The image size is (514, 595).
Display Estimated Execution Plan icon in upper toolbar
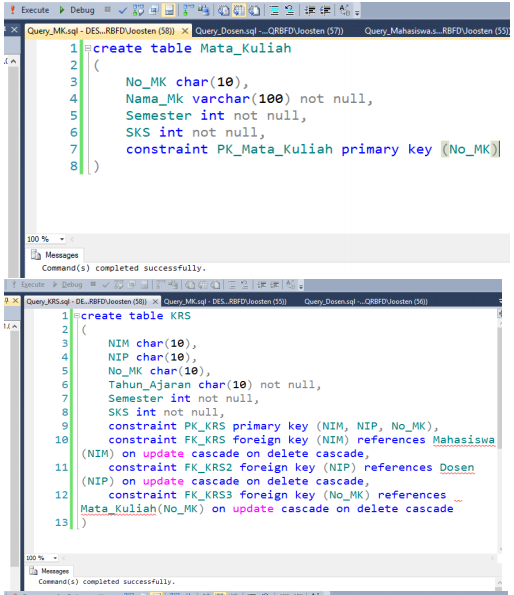[138, 10]
